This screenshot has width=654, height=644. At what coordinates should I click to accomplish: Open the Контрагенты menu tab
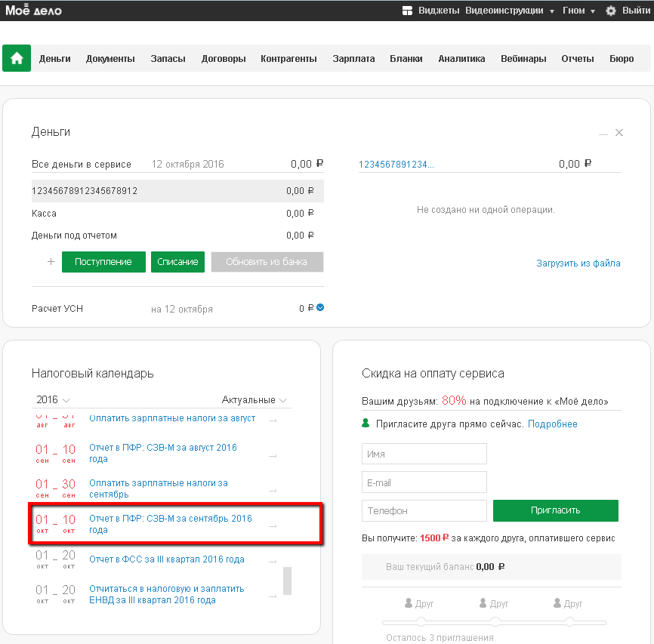[x=288, y=59]
